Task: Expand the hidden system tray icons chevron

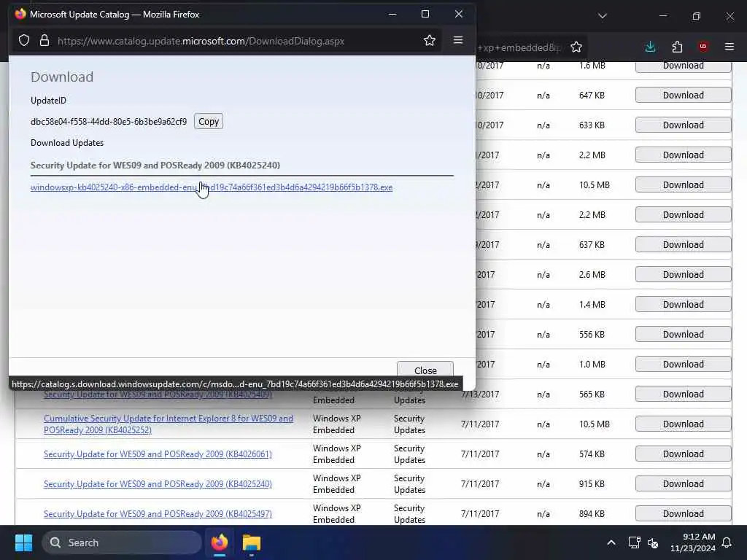Action: [611, 542]
